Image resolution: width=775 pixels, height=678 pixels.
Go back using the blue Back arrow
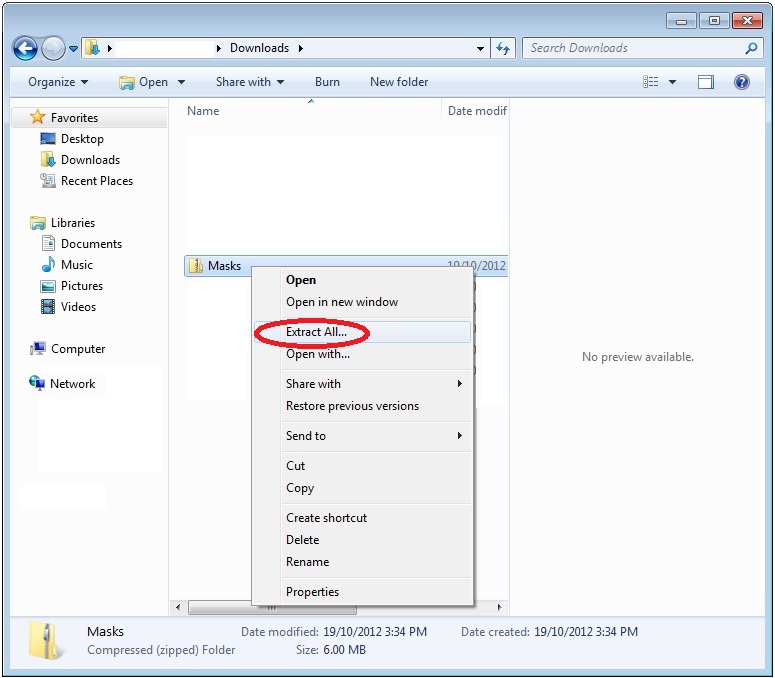[x=25, y=48]
